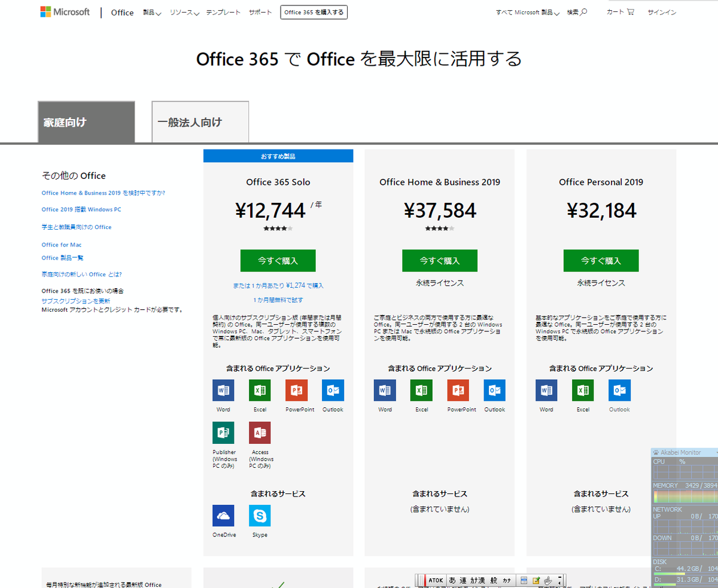This screenshot has height=588, width=718.
Task: Open the Office 製品一覧 link
Action: (63, 258)
